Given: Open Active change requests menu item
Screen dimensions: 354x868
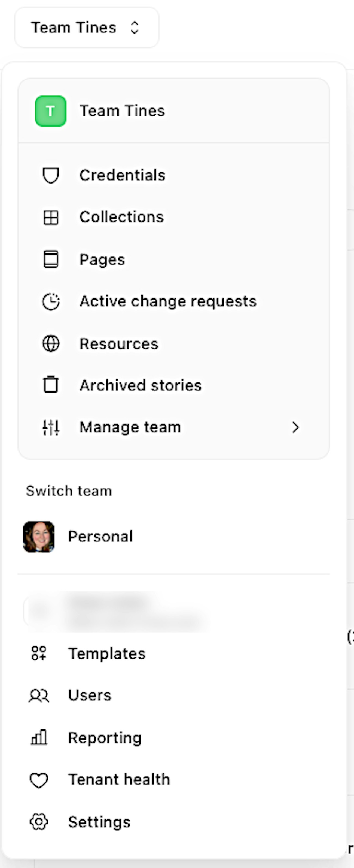Looking at the screenshot, I should pos(168,301).
